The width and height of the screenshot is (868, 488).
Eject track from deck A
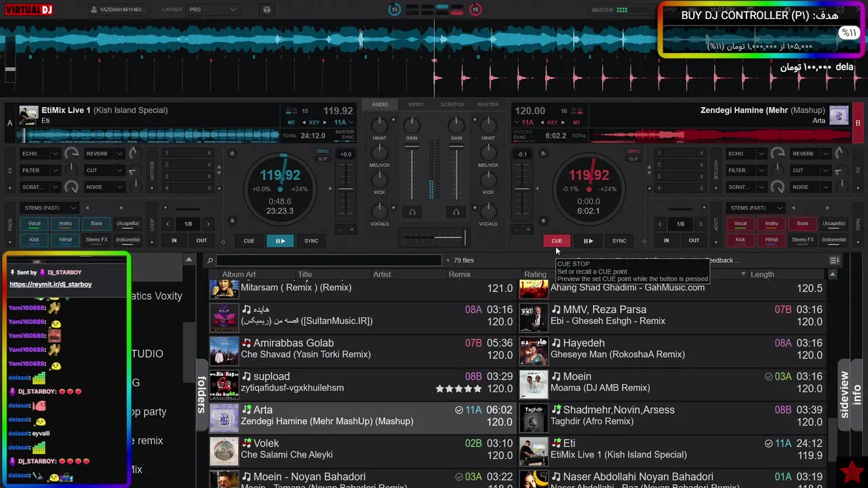click(x=233, y=153)
